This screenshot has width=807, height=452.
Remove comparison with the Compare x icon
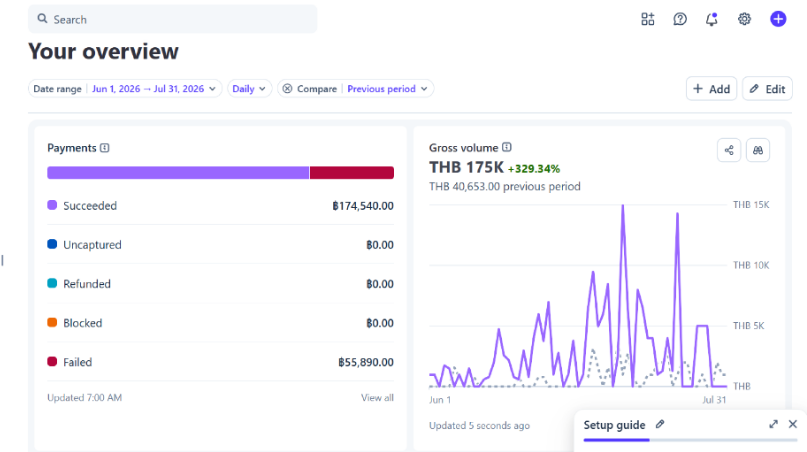point(287,89)
